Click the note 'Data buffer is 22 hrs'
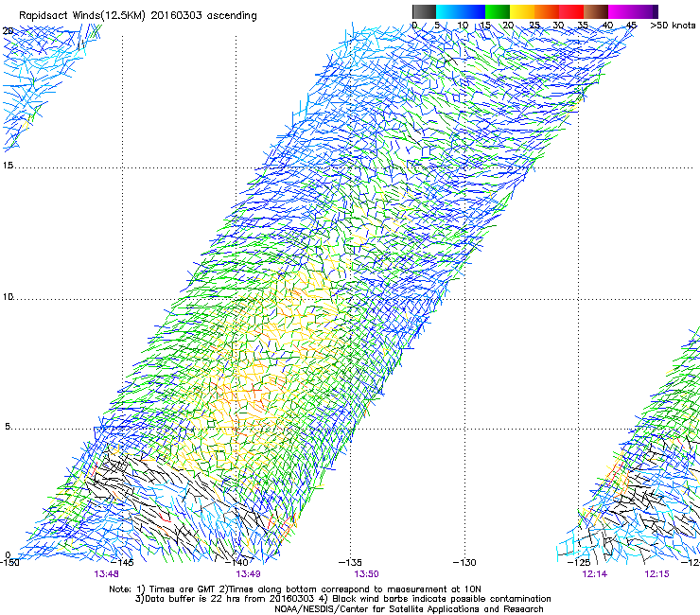The width and height of the screenshot is (700, 615). (x=193, y=599)
